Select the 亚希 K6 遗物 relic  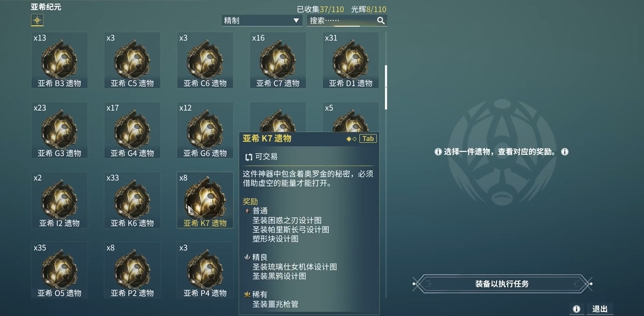[x=132, y=200]
